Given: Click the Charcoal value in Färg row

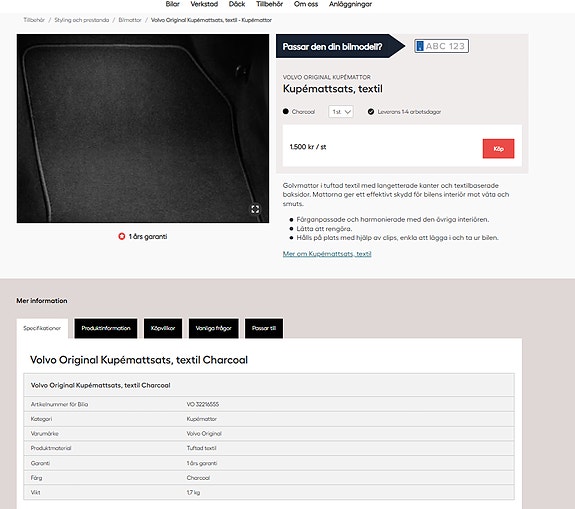Looking at the screenshot, I should [x=198, y=478].
